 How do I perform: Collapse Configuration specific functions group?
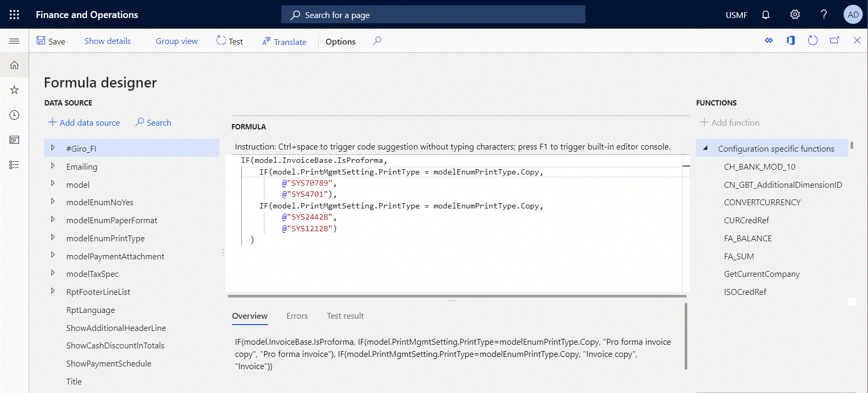click(705, 149)
